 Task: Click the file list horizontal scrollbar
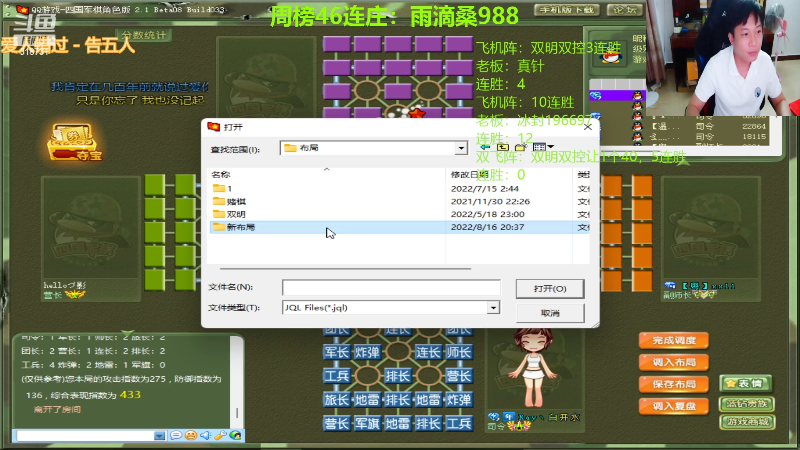click(x=345, y=268)
